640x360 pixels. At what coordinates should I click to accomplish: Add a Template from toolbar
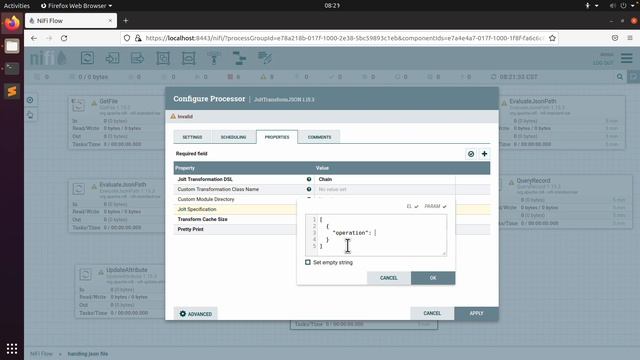pos(239,58)
